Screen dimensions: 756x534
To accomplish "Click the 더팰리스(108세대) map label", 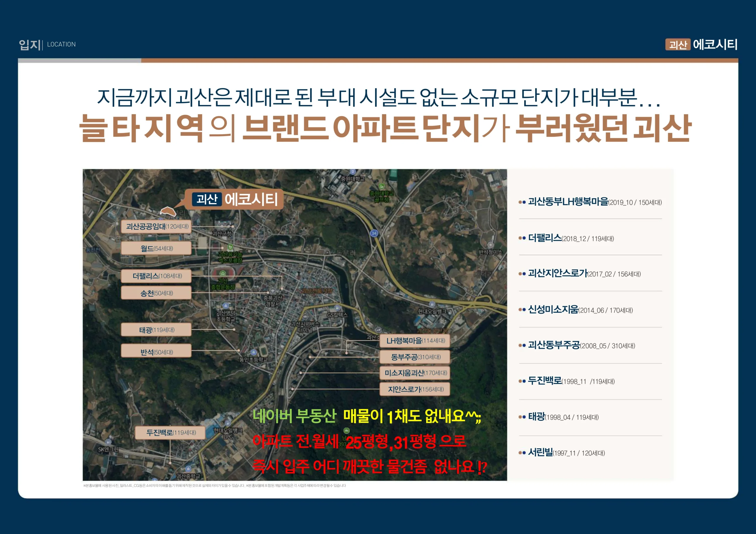I will pos(157,276).
